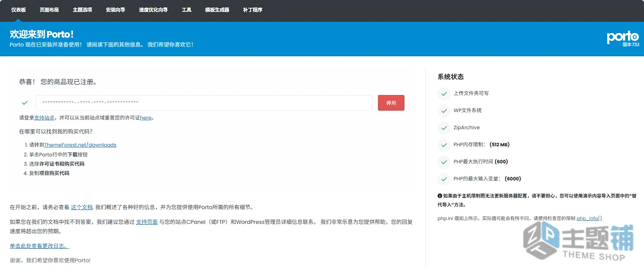Image resolution: width=644 pixels, height=272 pixels.
Task: Click step 2 text 单击Porto行中的下载按钮
Action: (x=58, y=154)
